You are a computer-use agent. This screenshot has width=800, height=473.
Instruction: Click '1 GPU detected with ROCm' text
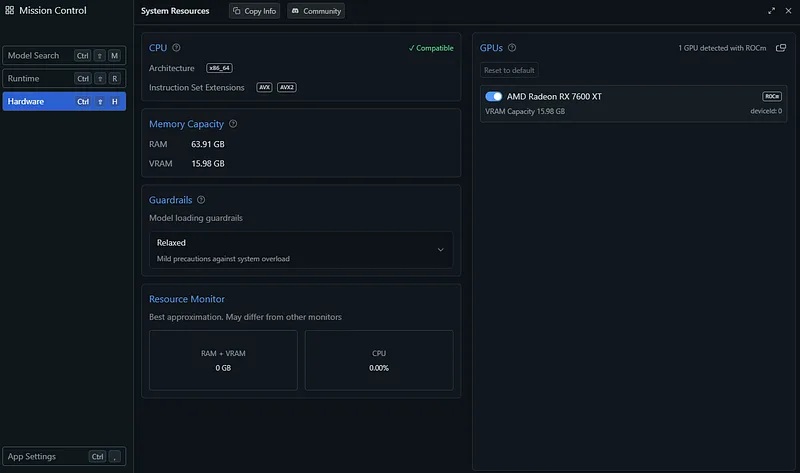click(x=722, y=48)
